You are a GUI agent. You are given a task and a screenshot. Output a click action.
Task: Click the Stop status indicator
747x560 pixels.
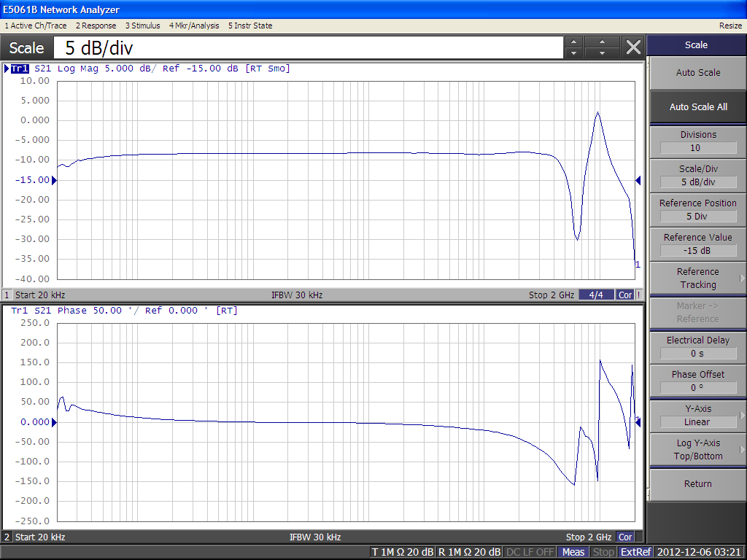point(603,553)
